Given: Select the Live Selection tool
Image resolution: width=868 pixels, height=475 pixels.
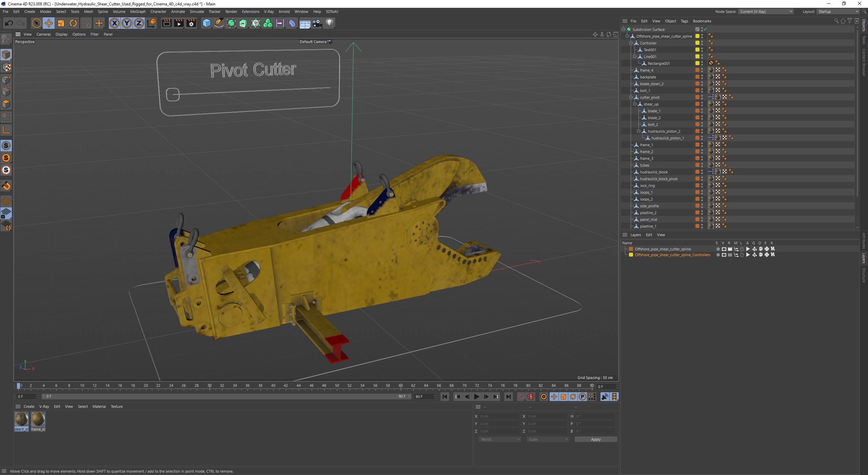Looking at the screenshot, I should click(x=36, y=23).
